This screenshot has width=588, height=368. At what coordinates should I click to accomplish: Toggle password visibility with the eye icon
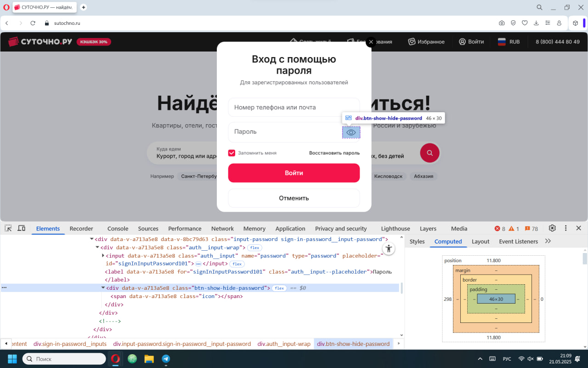351,132
